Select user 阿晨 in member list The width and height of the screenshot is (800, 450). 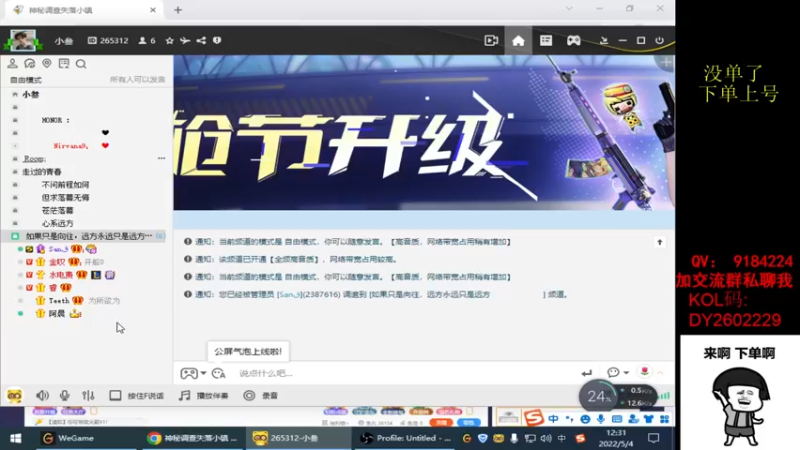pos(57,314)
